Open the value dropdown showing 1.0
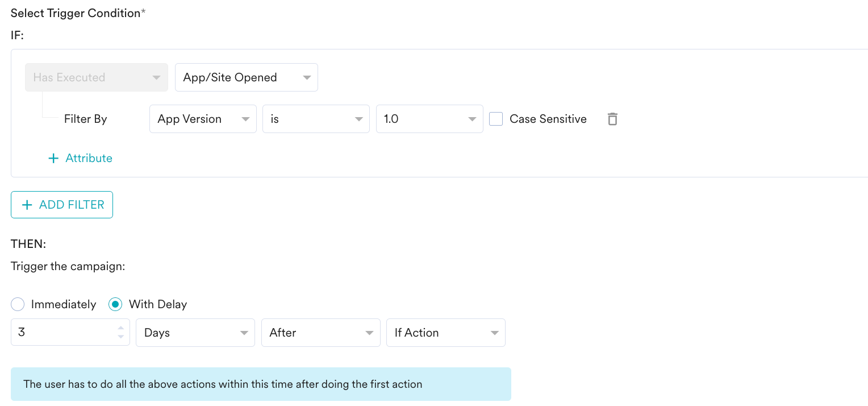868x406 pixels. pos(429,119)
